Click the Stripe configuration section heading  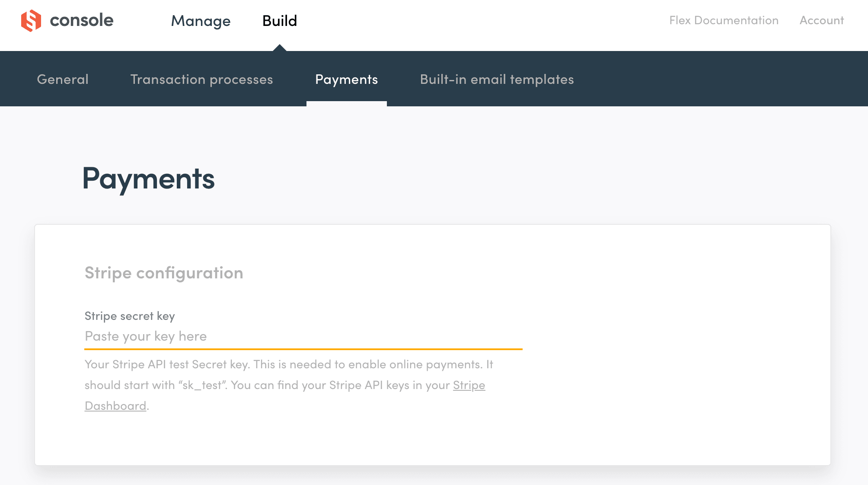(x=164, y=273)
